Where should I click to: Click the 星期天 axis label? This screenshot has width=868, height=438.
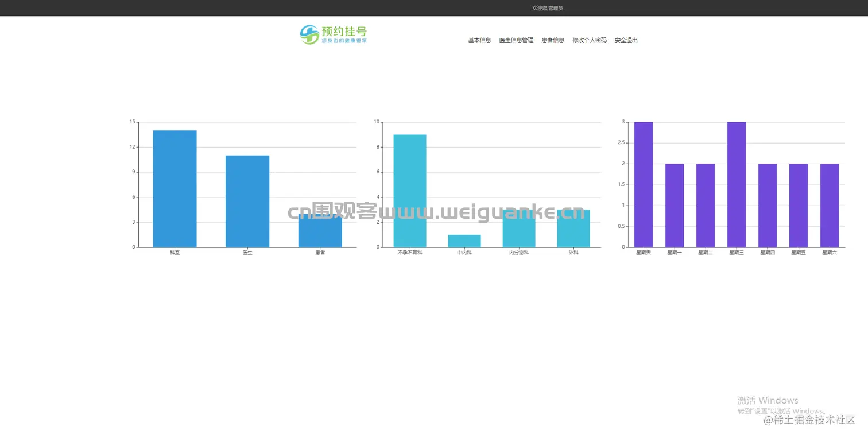[x=644, y=253]
